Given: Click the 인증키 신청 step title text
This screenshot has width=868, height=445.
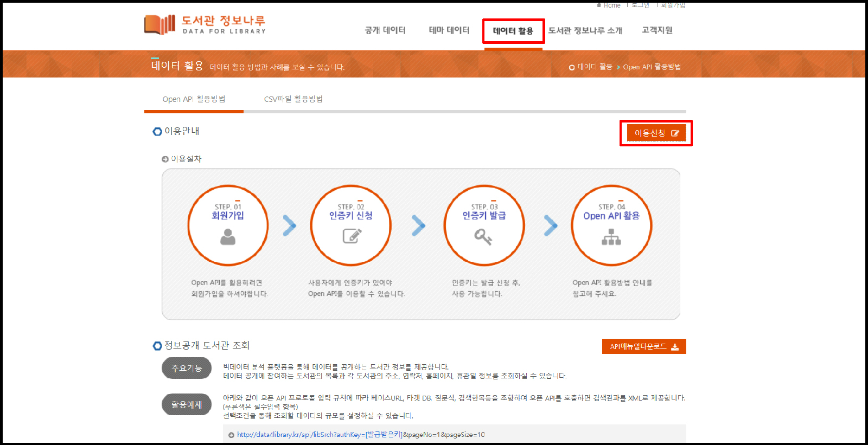Looking at the screenshot, I should point(351,216).
